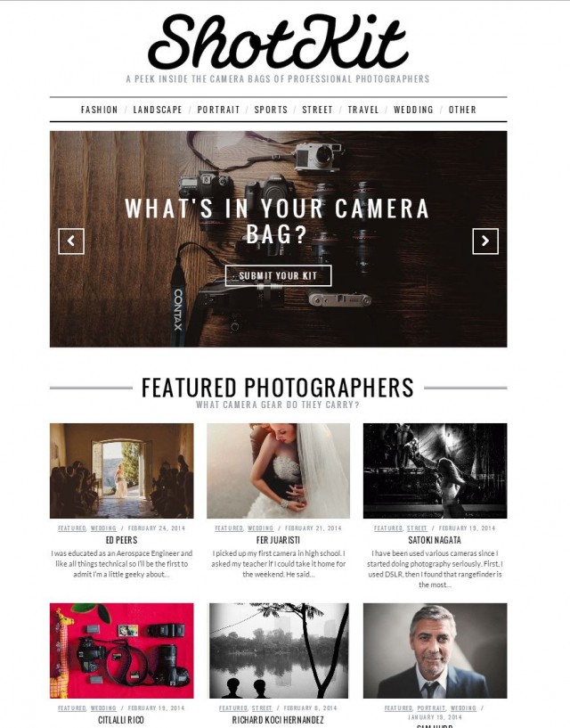Open Ed Peers' church doorway thumbnail
Viewport: 570px width, 728px height.
click(x=122, y=470)
